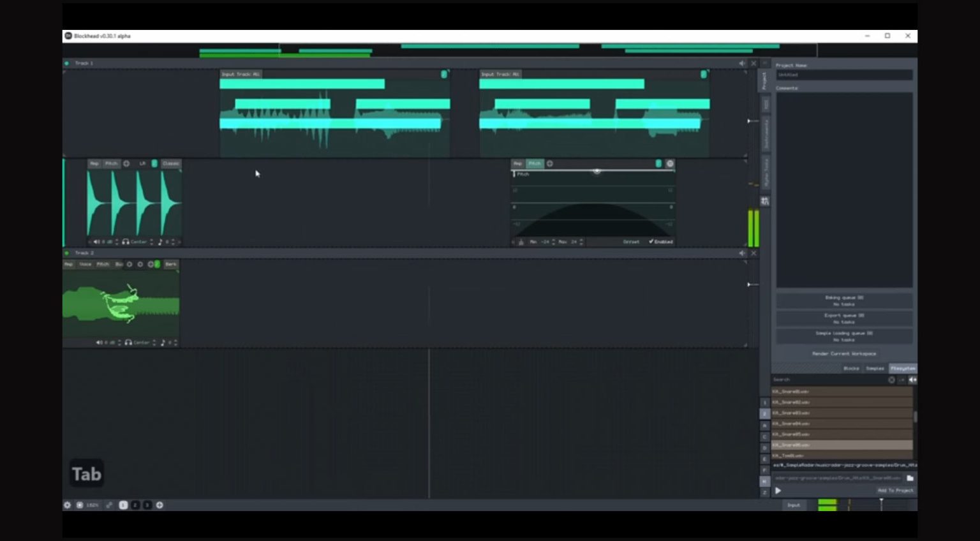The image size is (980, 541).
Task: Click the up stepper next to Max 24
Action: [581, 240]
